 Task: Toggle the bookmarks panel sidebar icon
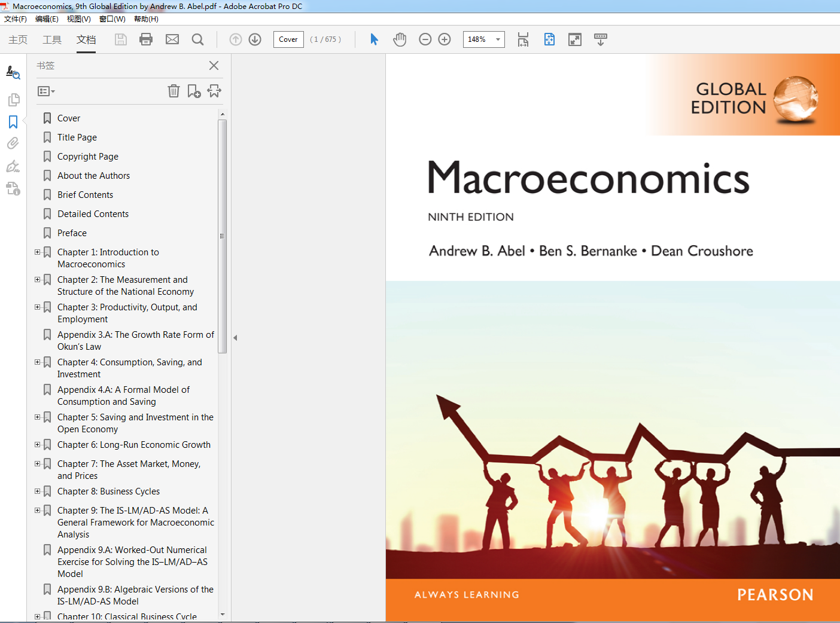(x=13, y=122)
